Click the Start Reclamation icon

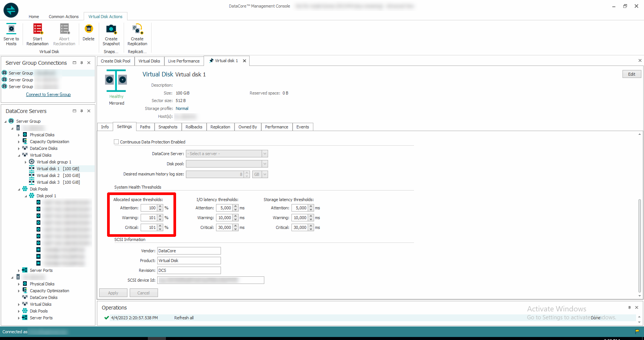point(37,29)
